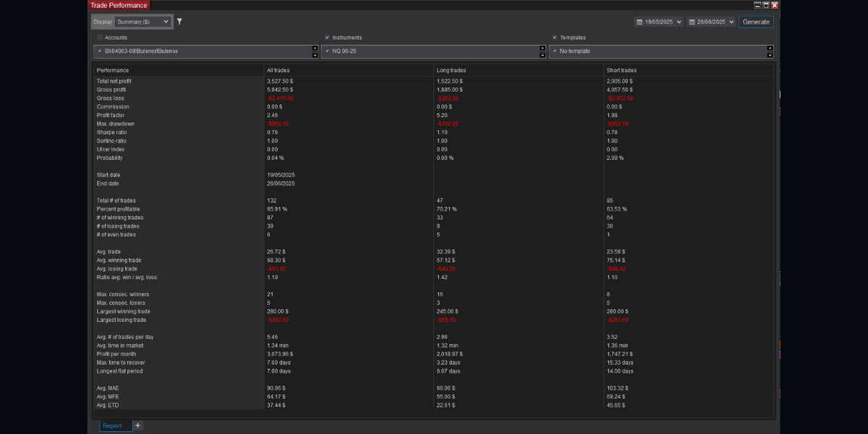Uncheck the Instruments checkbox
Screen dimensions: 868x434
327,37
